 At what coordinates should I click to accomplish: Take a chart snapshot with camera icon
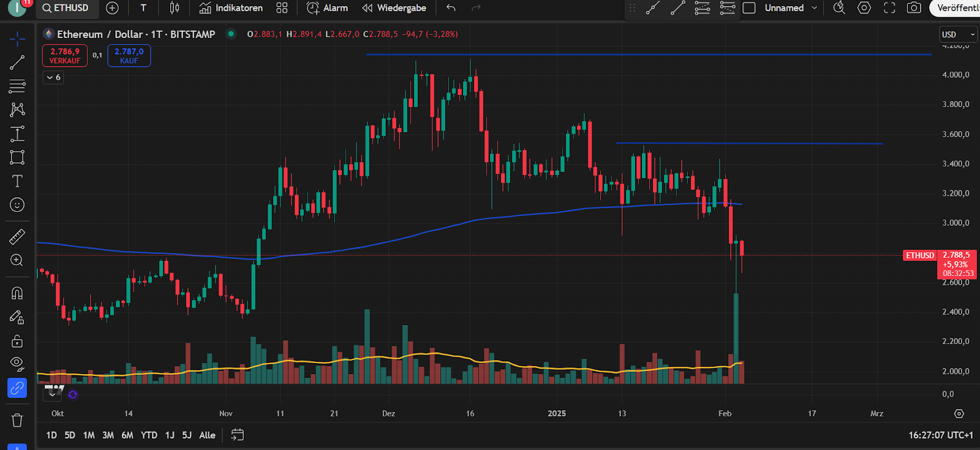pyautogui.click(x=914, y=8)
